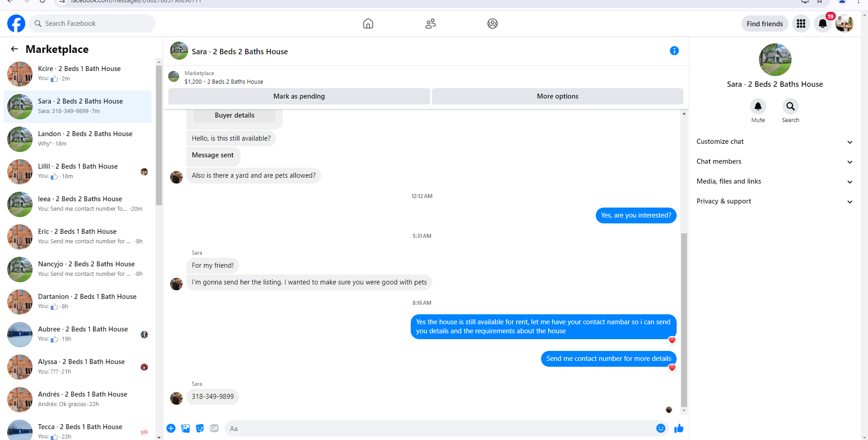Expand the Chat members section
Screen dimensions: 868x440
[x=774, y=161]
